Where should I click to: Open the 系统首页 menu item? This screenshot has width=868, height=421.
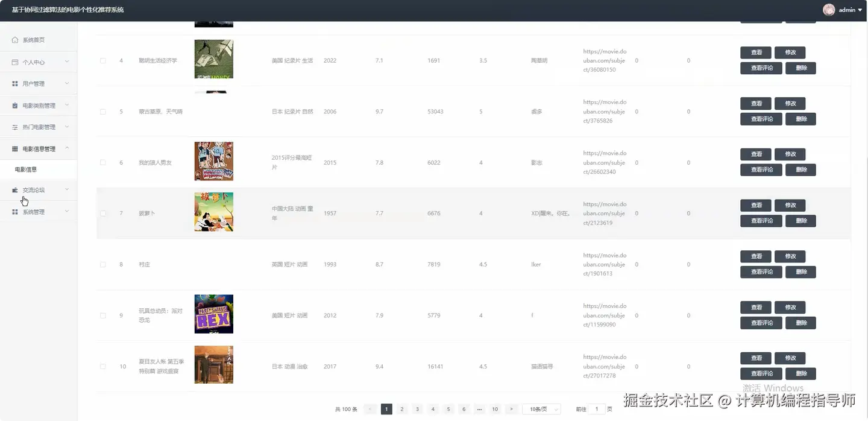(39, 40)
